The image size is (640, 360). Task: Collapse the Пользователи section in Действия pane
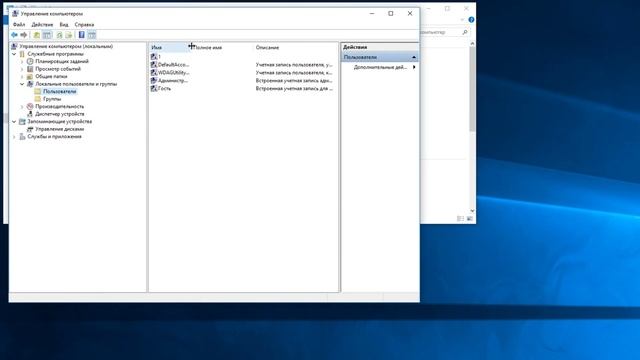point(414,57)
